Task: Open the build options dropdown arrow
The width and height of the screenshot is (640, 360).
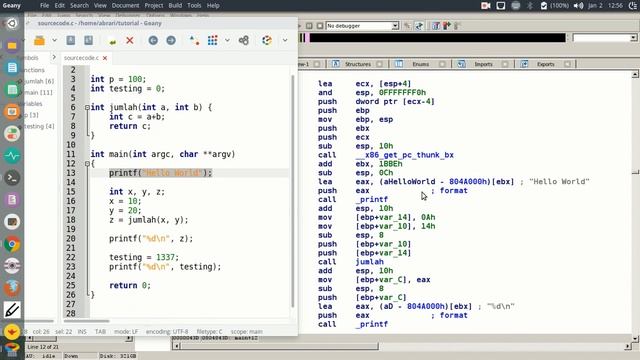Action: [x=227, y=40]
